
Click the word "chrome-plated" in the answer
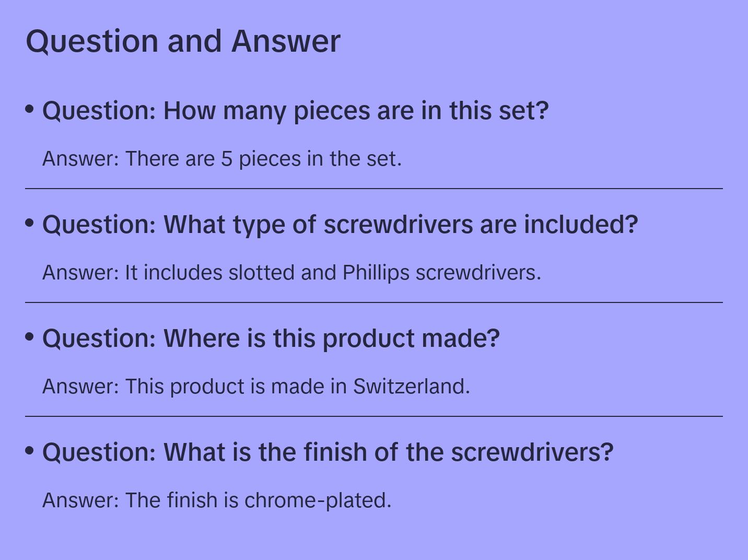click(317, 500)
